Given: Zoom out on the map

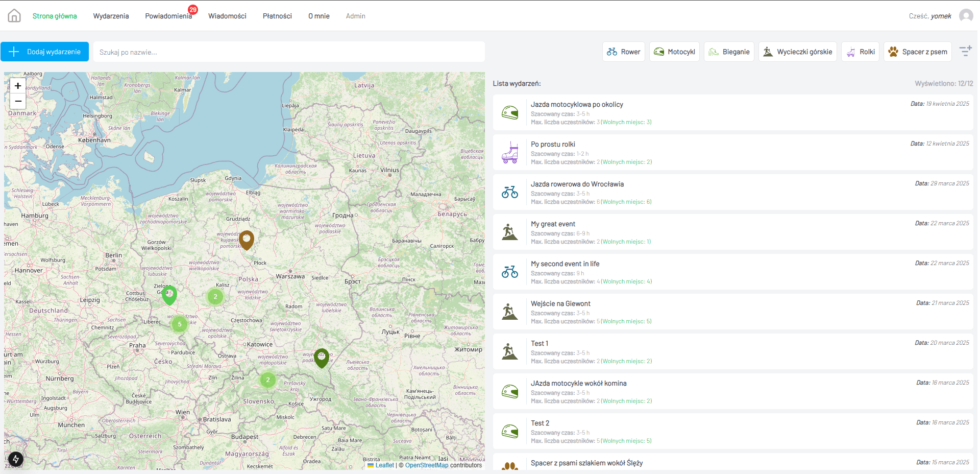Looking at the screenshot, I should pos(18,101).
